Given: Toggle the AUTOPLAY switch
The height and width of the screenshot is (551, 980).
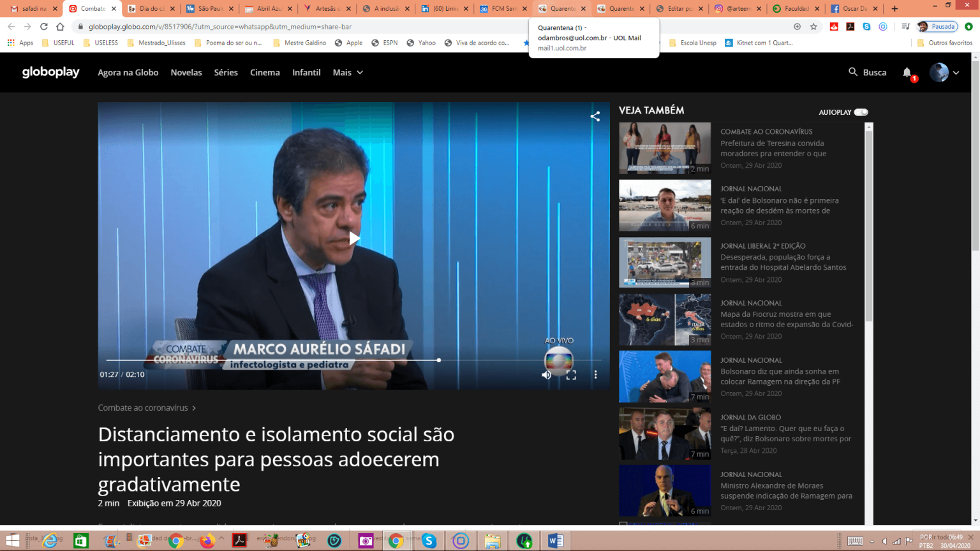Looking at the screenshot, I should 861,112.
